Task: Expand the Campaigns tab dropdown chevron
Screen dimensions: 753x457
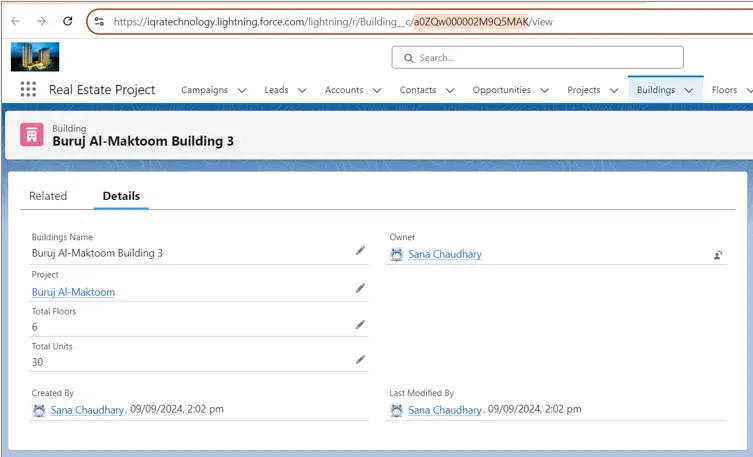Action: [242, 90]
